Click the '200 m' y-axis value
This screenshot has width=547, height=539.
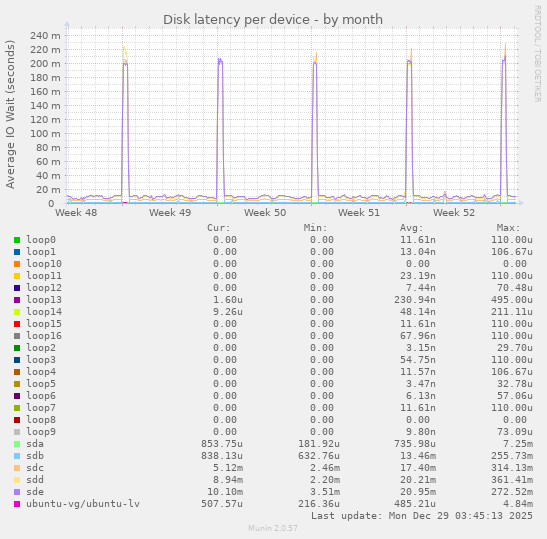coord(45,63)
